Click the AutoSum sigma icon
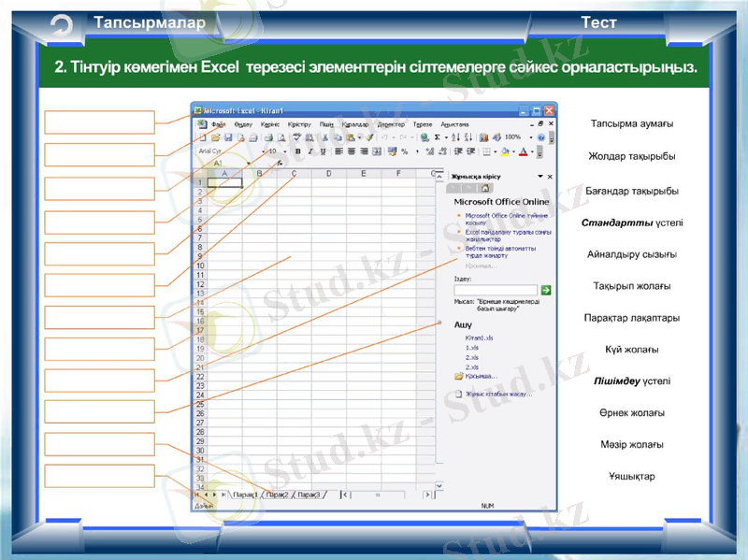This screenshot has width=748, height=560. (438, 137)
